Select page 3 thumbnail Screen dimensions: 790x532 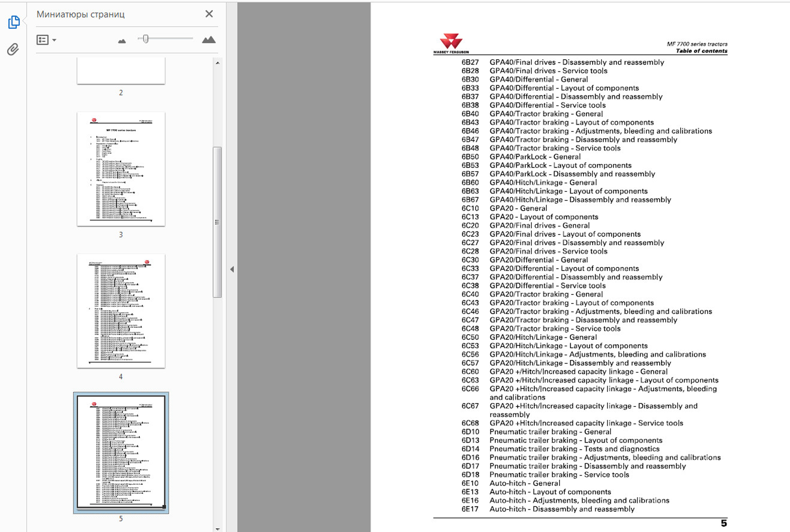click(x=121, y=169)
